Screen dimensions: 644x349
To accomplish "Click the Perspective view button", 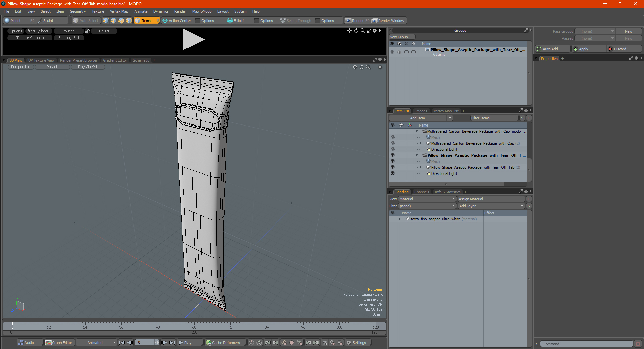I will click(x=20, y=67).
